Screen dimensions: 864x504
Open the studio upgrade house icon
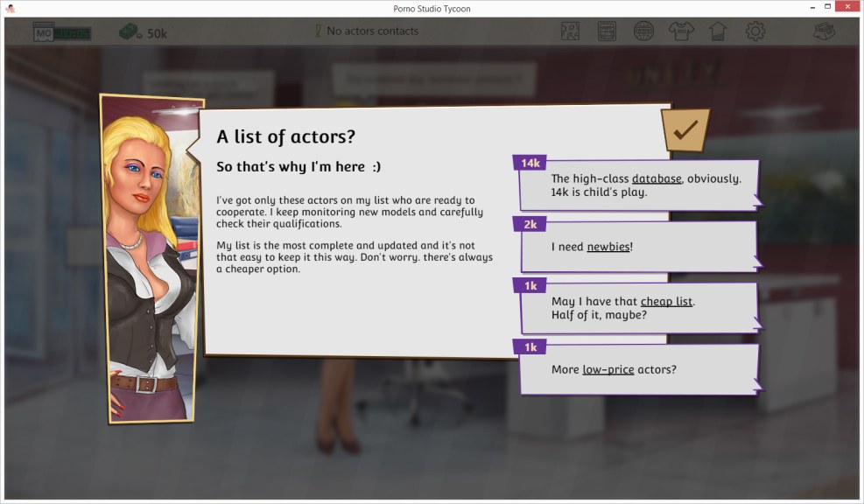[x=718, y=31]
